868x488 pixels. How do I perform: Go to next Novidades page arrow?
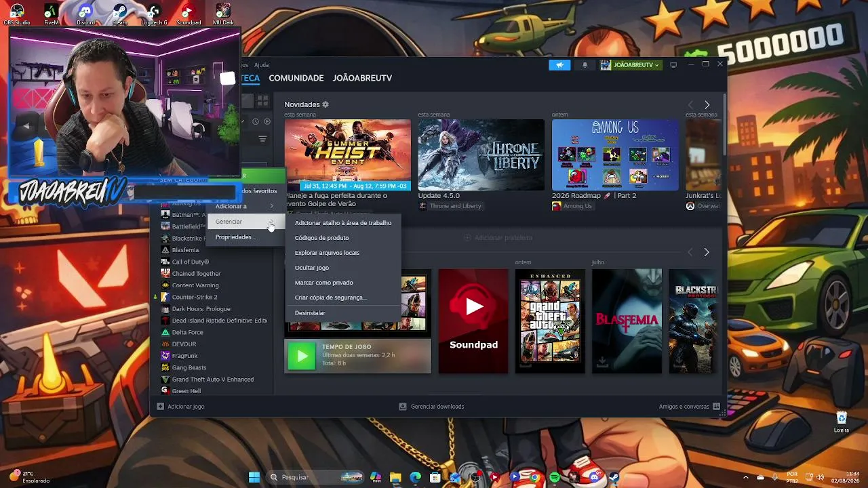click(707, 105)
